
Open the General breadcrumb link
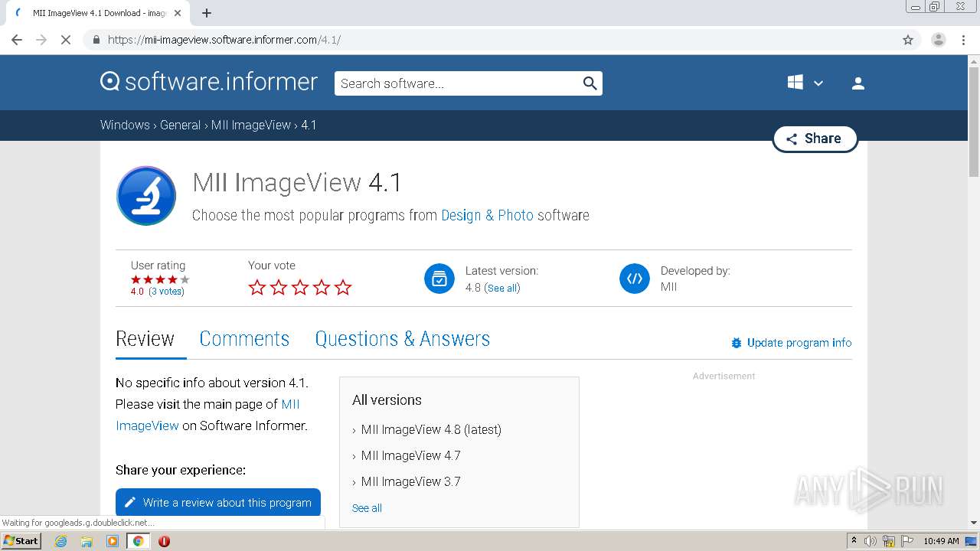pos(180,125)
